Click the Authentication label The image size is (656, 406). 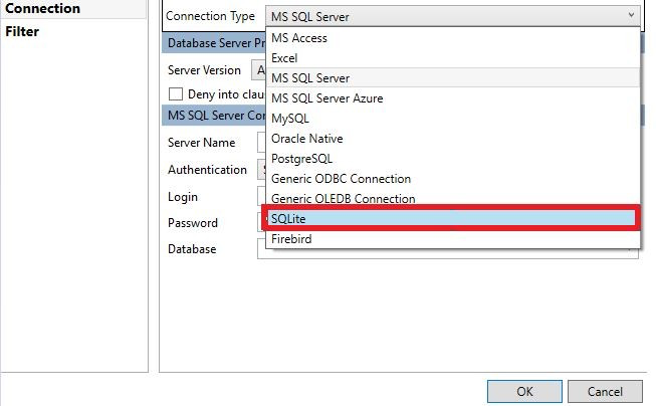207,170
